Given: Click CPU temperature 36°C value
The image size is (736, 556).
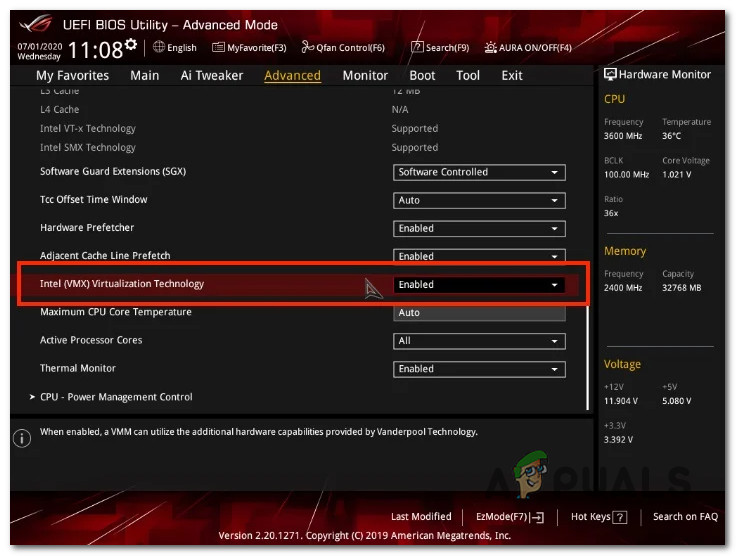Looking at the screenshot, I should pos(672,136).
